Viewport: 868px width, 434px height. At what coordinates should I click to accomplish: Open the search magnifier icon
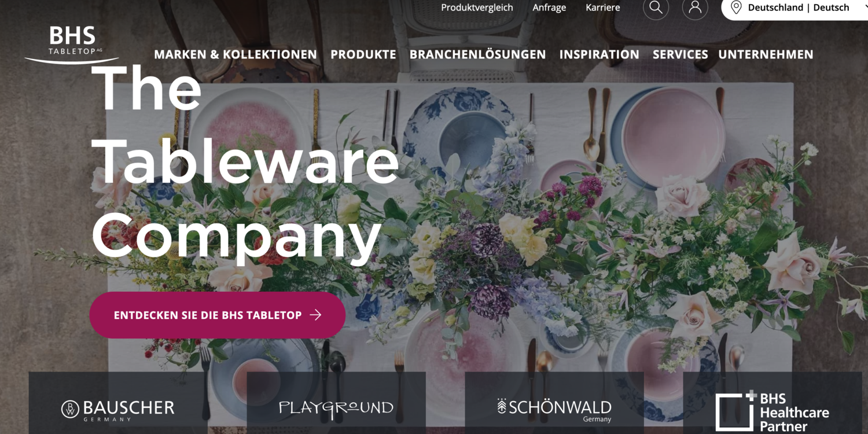point(656,8)
